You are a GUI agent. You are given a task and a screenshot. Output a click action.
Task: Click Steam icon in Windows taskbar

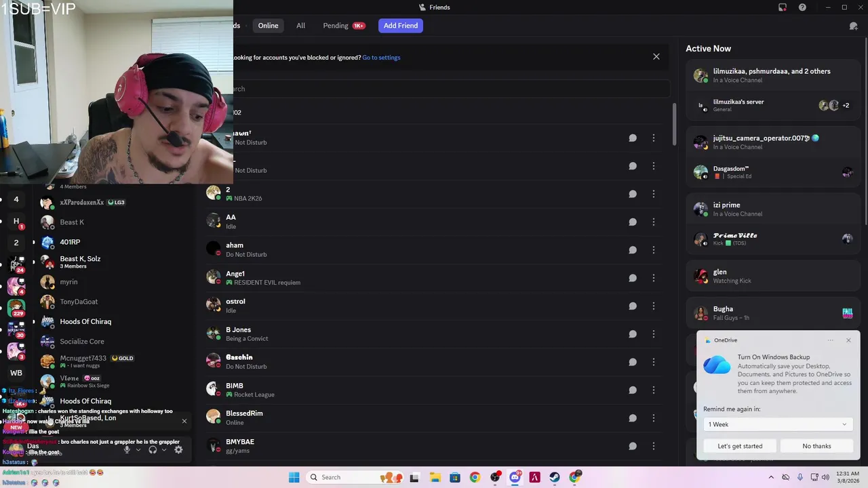coord(555,477)
